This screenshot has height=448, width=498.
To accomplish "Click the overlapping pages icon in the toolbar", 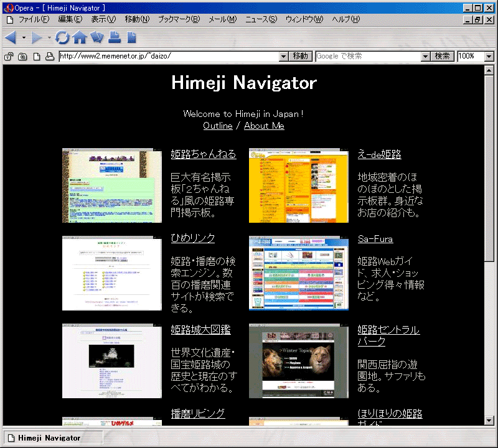I will [97, 37].
